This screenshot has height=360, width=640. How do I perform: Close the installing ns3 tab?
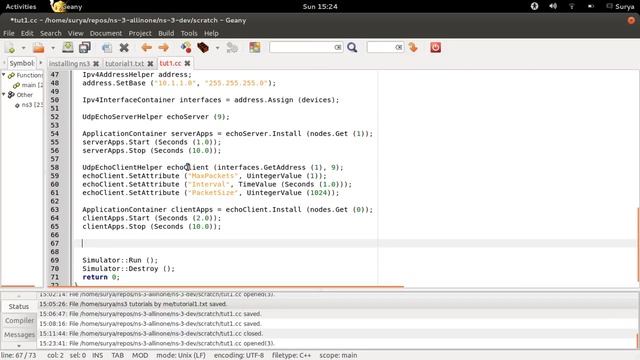96,63
